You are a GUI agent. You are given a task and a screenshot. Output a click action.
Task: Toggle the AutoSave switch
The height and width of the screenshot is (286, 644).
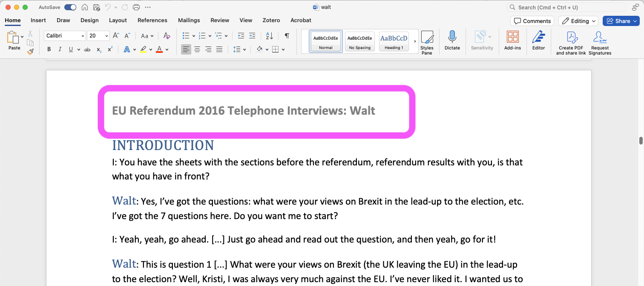[70, 7]
